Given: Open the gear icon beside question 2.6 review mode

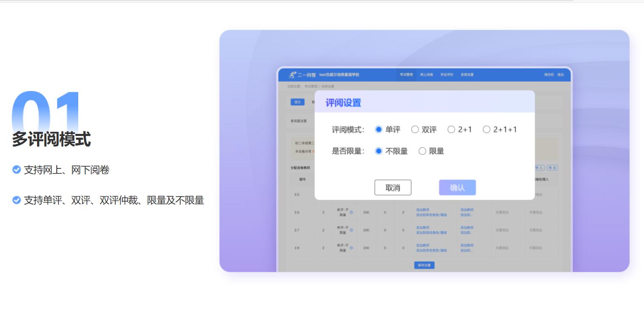Looking at the screenshot, I should (350, 213).
